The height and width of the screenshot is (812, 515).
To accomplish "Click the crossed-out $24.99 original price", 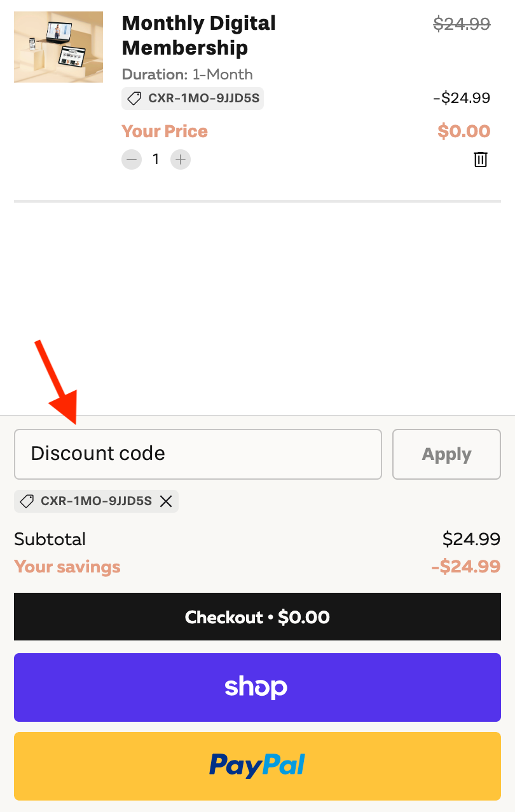I will tap(462, 24).
